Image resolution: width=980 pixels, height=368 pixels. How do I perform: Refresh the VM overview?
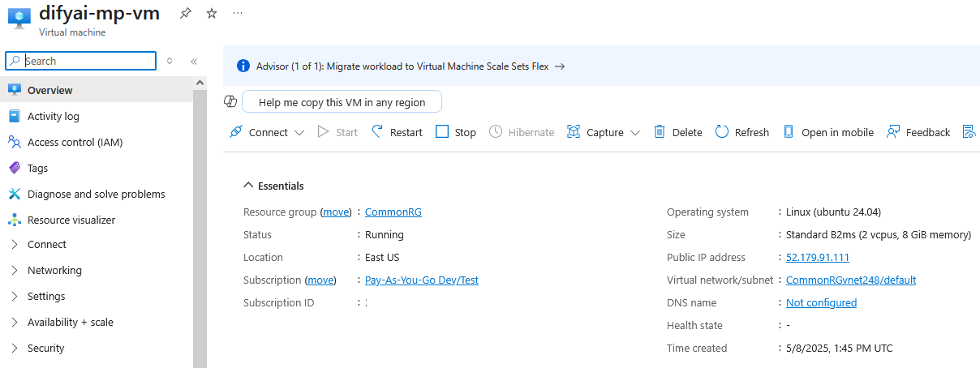pos(742,132)
